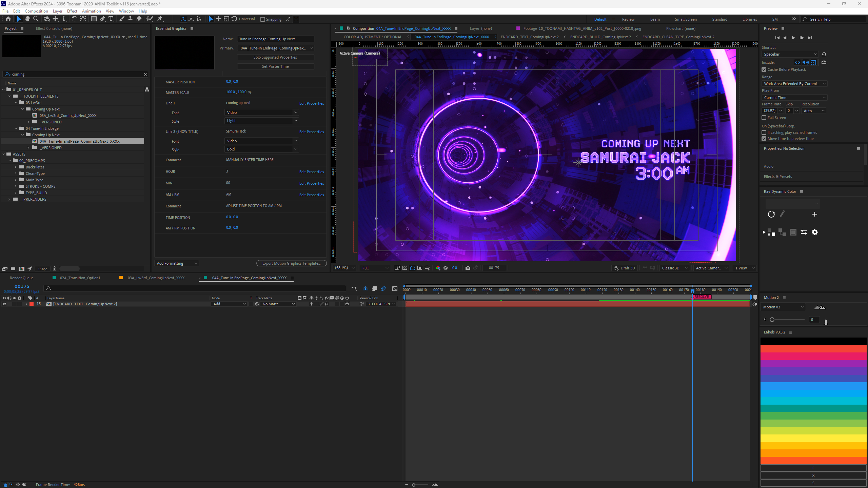This screenshot has width=868, height=488.
Task: Enable the Snapping checkbox
Action: coord(262,19)
